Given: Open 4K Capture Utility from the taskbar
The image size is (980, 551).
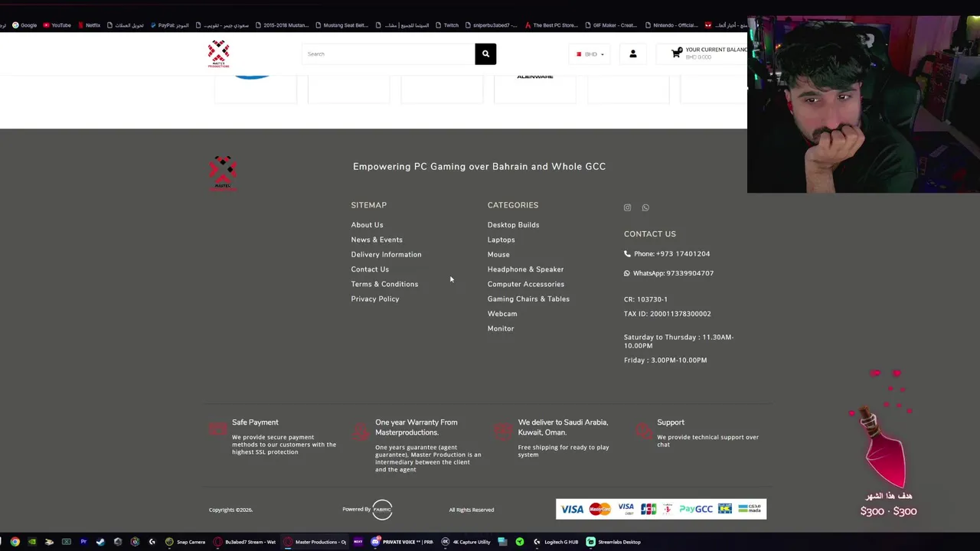Looking at the screenshot, I should [466, 542].
